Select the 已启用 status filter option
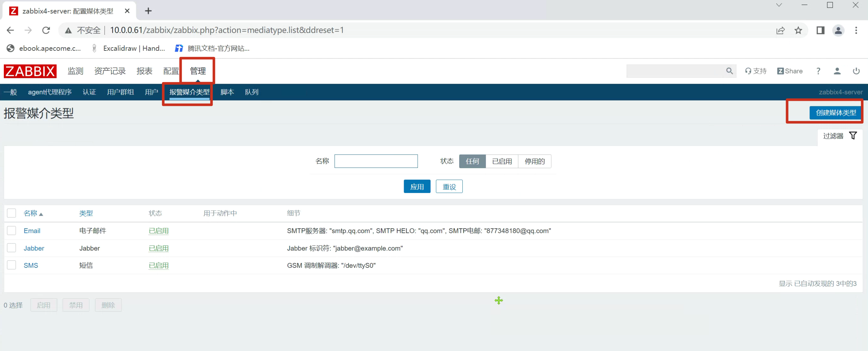Image resolution: width=868 pixels, height=351 pixels. pyautogui.click(x=502, y=161)
